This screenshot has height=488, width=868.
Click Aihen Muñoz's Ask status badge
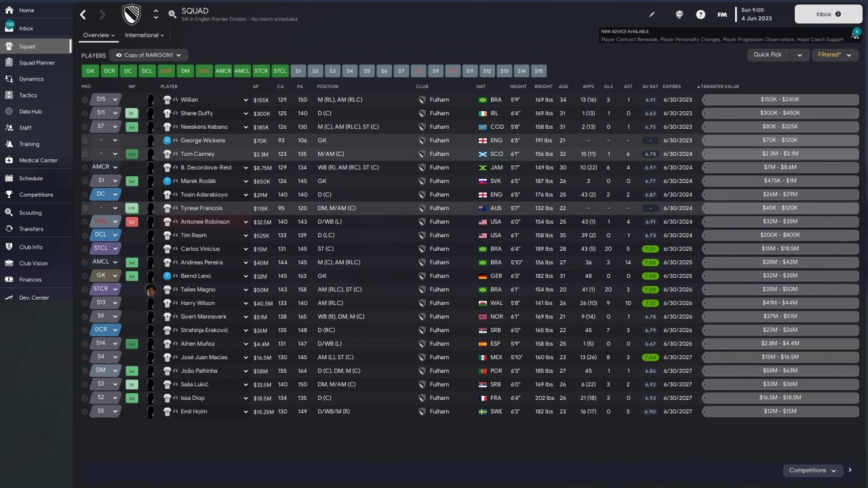pyautogui.click(x=132, y=344)
